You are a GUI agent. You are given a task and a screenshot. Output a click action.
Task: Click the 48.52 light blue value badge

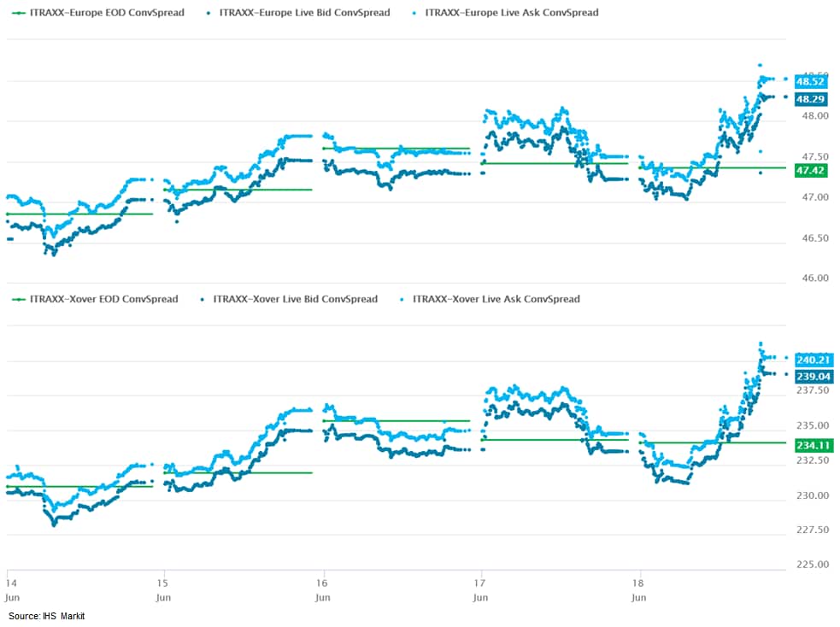coord(809,82)
